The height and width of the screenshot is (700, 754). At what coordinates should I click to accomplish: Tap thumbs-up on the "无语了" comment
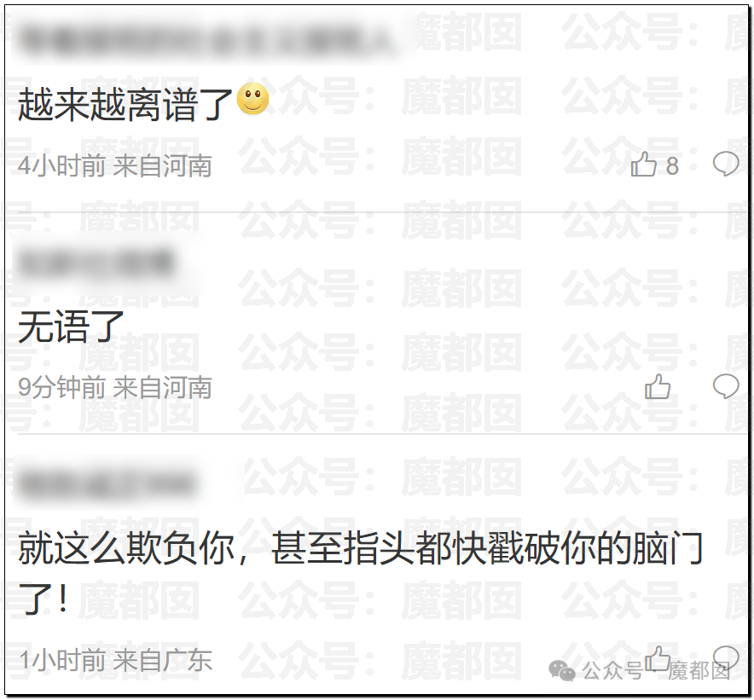(658, 386)
